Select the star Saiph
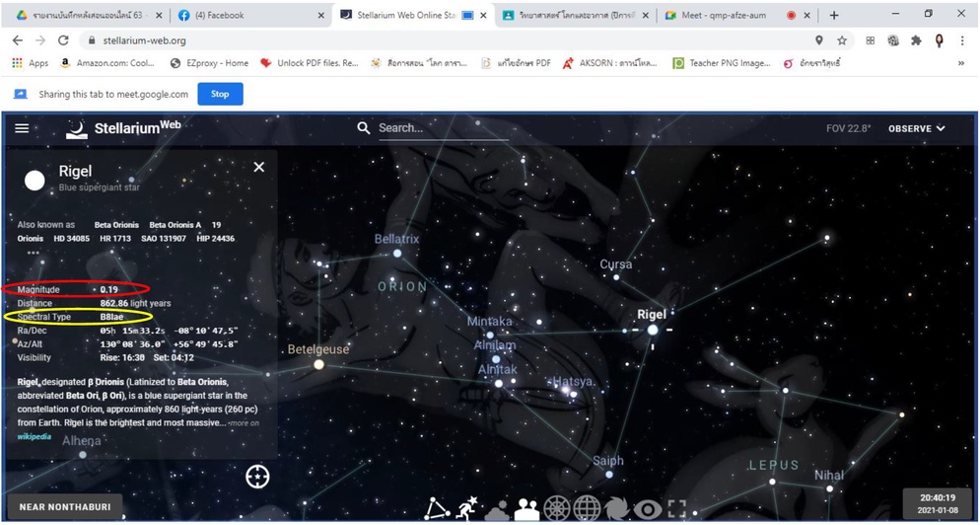This screenshot has width=980, height=525. [x=608, y=475]
